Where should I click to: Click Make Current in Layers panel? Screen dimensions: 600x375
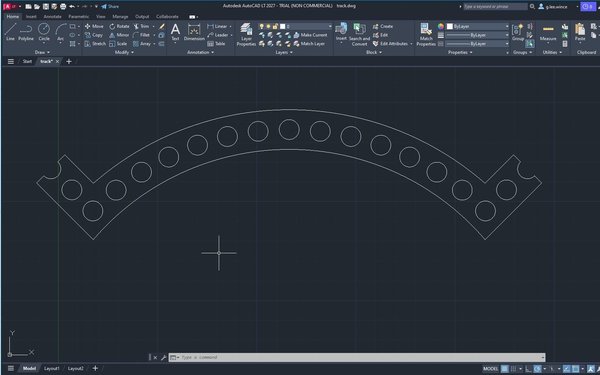(310, 35)
